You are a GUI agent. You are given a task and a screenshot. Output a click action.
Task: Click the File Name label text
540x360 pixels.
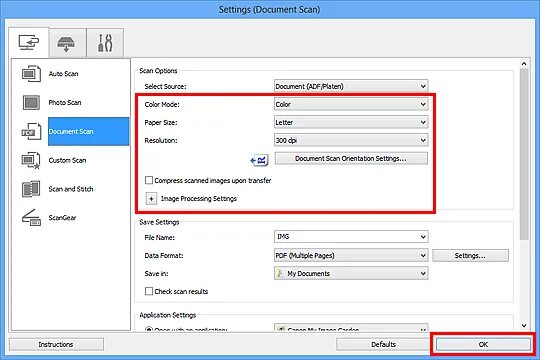coord(159,237)
